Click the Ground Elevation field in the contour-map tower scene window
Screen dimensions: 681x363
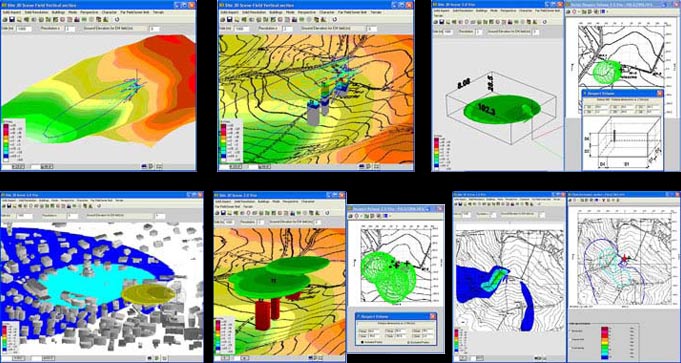click(x=372, y=29)
